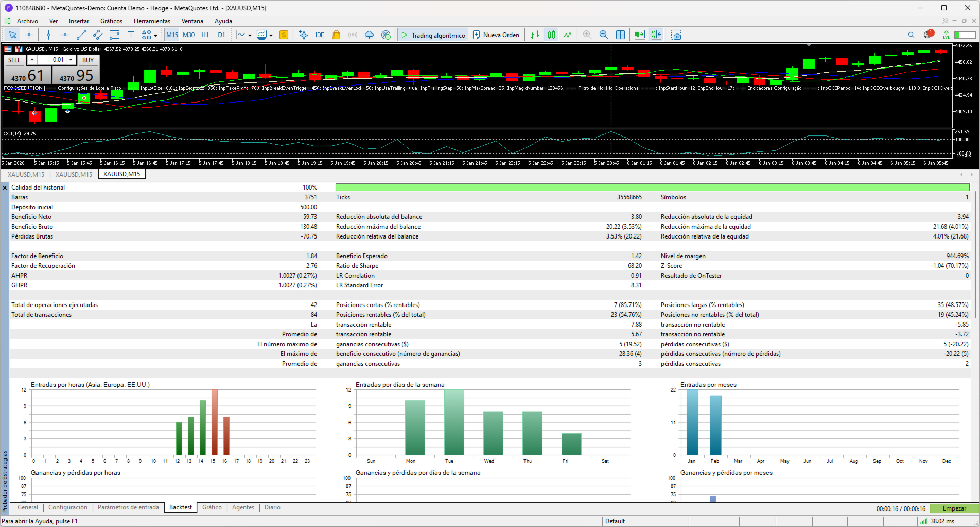
Task: Zoom in the chart (plus magnifier)
Action: tap(587, 35)
